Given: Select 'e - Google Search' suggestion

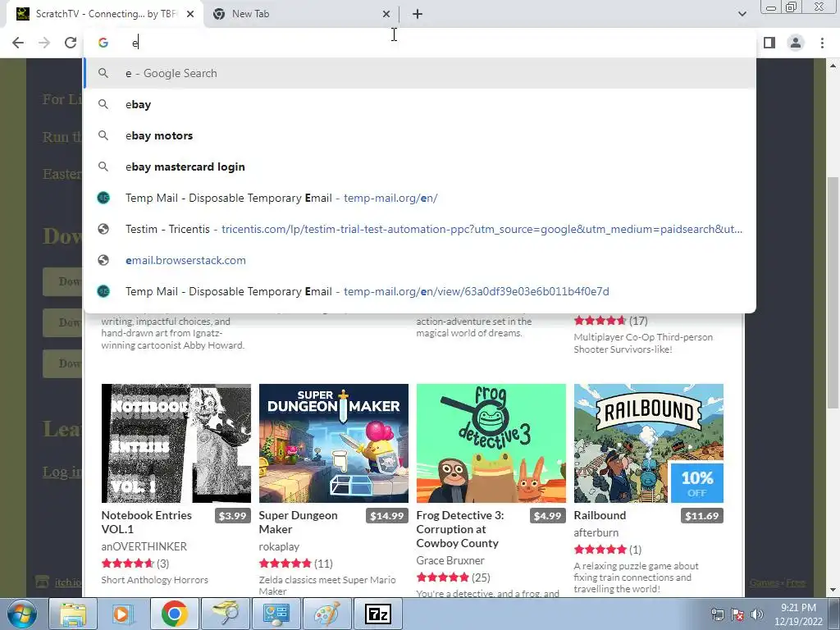Looking at the screenshot, I should (x=420, y=73).
